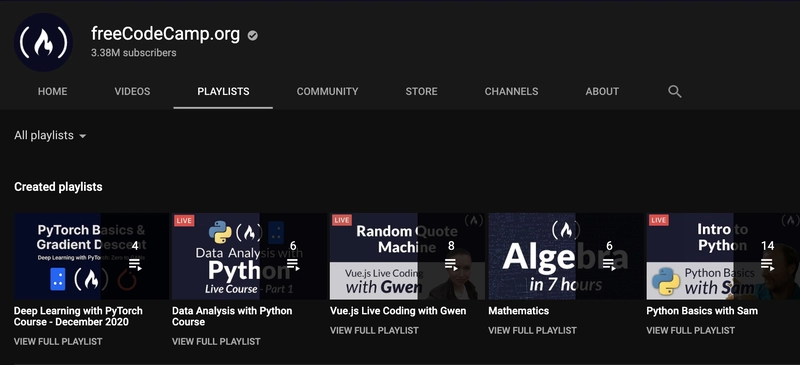View full playlist for Data Analysis with Python
This screenshot has height=365, width=800.
[216, 342]
